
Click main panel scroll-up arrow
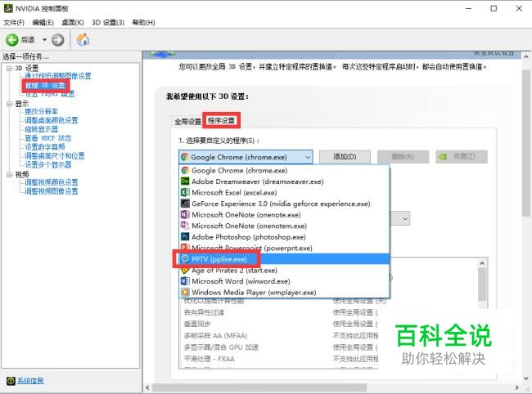tap(526, 56)
